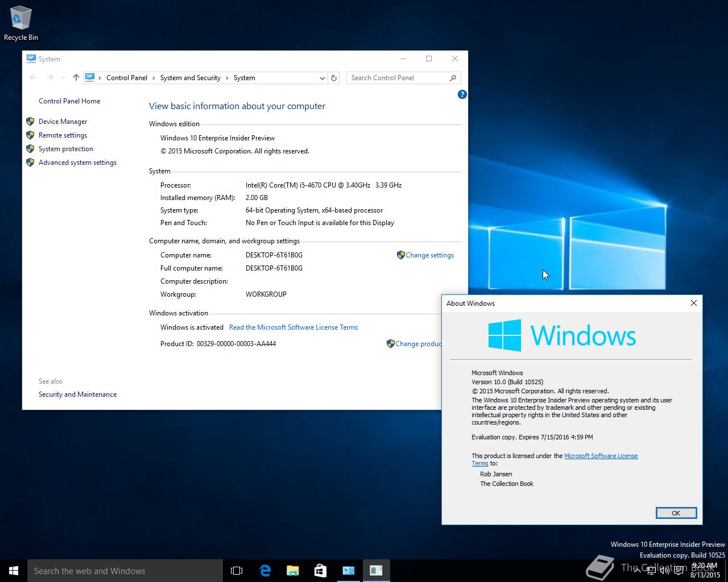Switch to the About Windows taskbar button
728x582 pixels.
(x=376, y=571)
